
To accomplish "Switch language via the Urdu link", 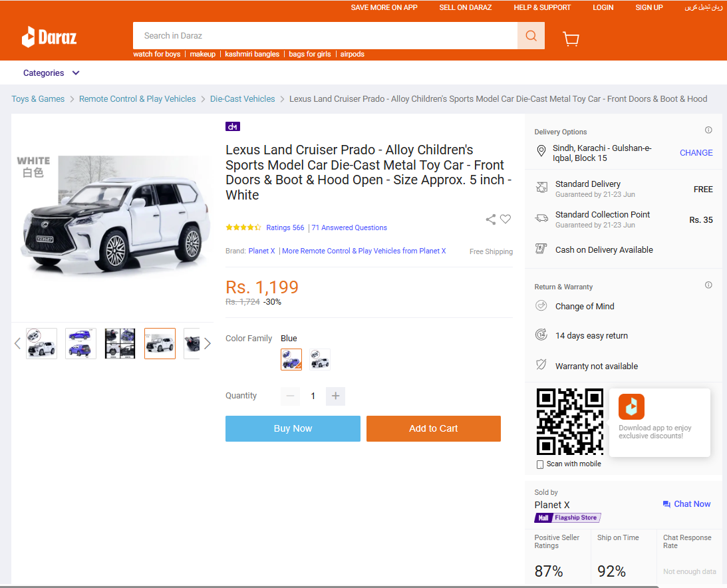I will (703, 7).
